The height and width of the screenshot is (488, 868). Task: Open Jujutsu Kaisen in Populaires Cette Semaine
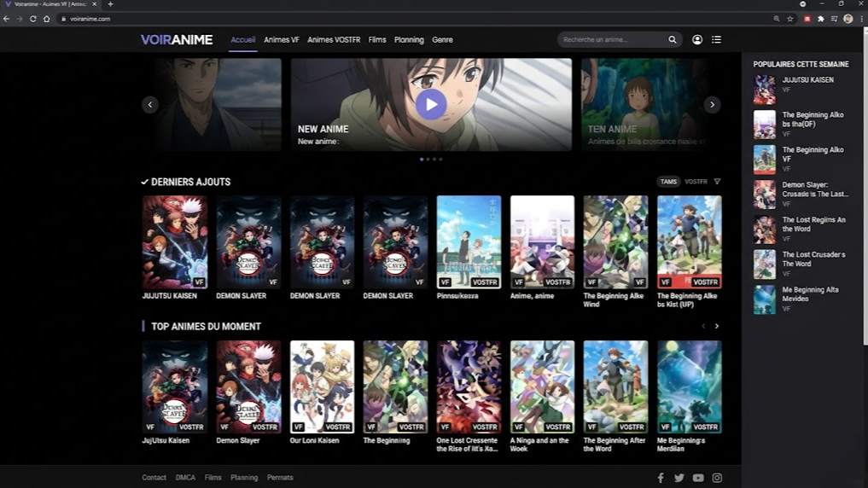click(x=807, y=80)
